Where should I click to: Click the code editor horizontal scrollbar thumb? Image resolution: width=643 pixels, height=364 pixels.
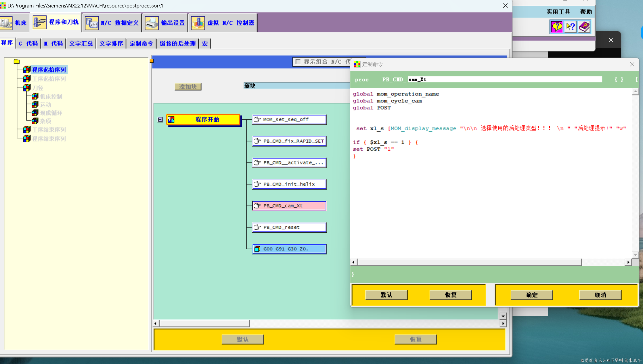pos(469,262)
